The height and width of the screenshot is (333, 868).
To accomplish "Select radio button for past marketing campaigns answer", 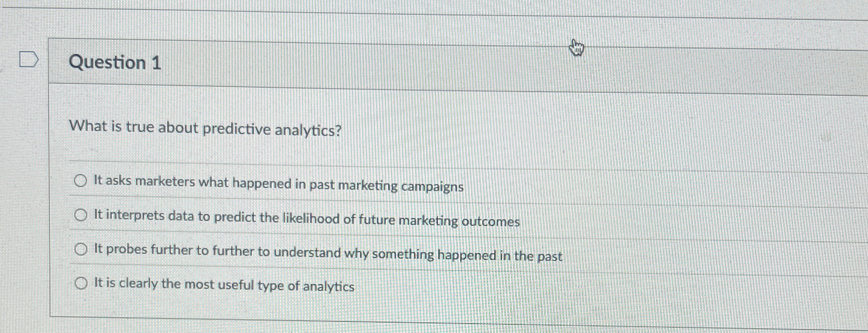I will coord(81,181).
